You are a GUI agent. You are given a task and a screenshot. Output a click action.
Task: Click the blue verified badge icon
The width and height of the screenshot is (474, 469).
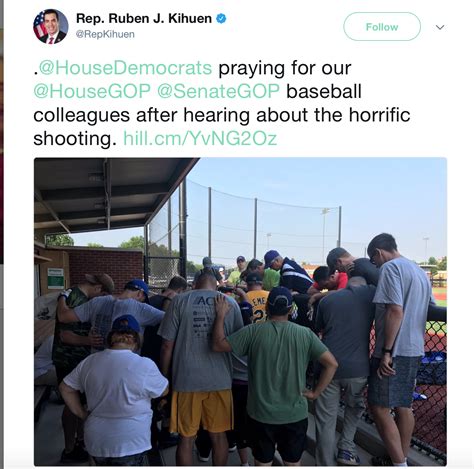tap(221, 18)
